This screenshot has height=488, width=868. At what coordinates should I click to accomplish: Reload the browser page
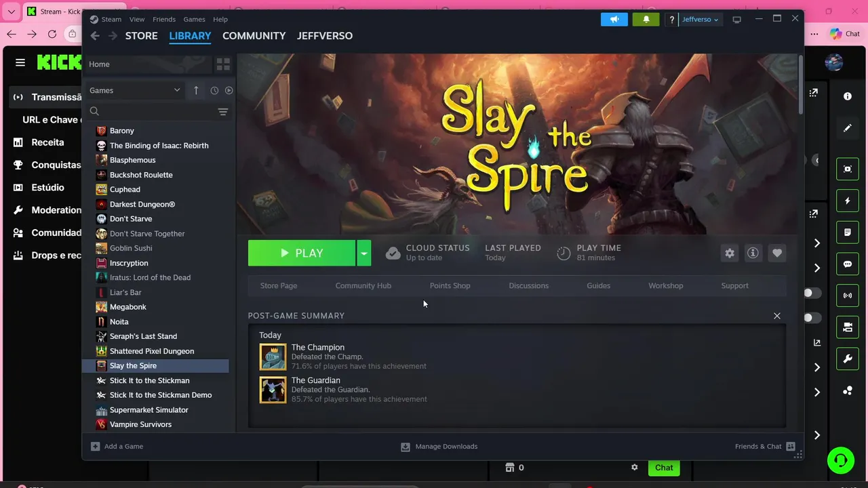pyautogui.click(x=52, y=34)
